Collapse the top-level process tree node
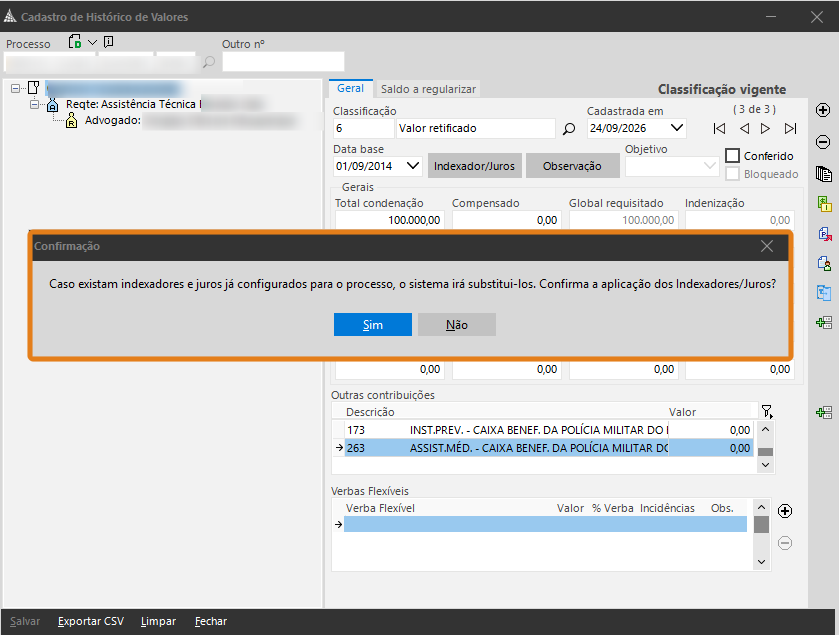The height and width of the screenshot is (635, 839). tap(16, 88)
